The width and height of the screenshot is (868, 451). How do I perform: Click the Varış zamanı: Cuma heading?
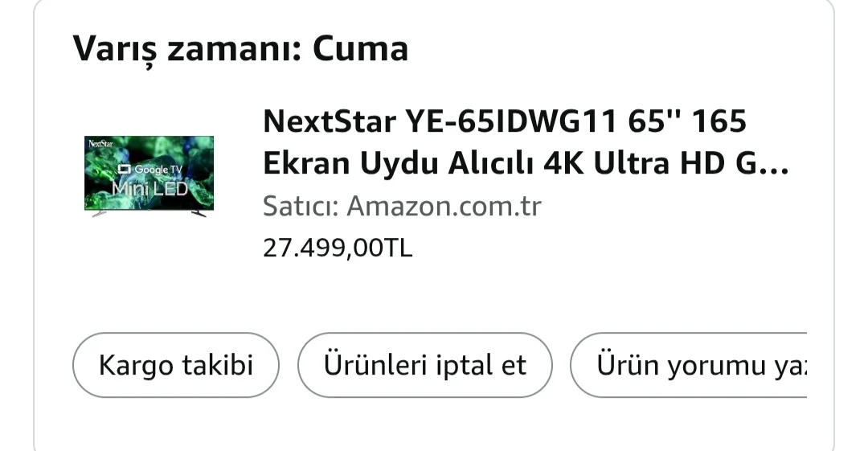pyautogui.click(x=240, y=49)
